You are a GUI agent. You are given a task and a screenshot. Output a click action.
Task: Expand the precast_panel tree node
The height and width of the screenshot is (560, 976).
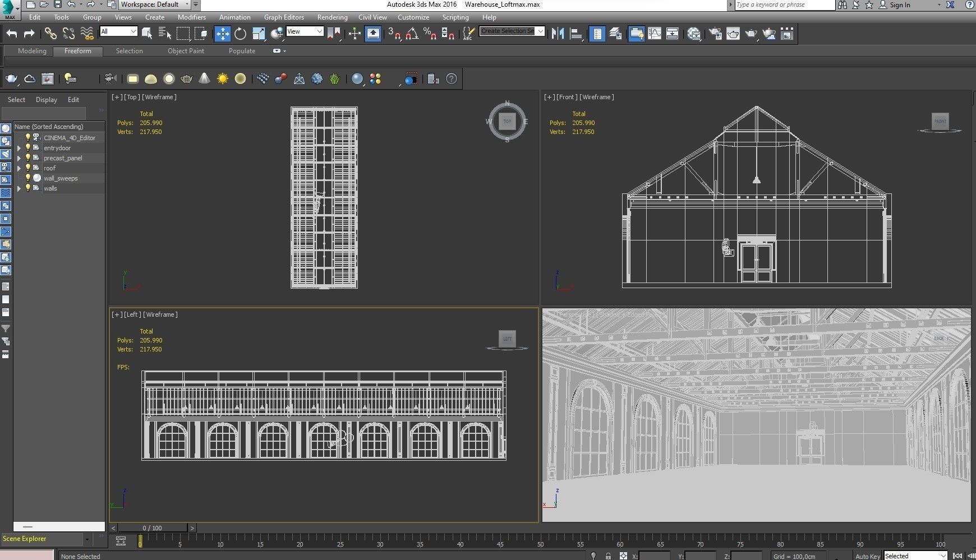pyautogui.click(x=19, y=159)
